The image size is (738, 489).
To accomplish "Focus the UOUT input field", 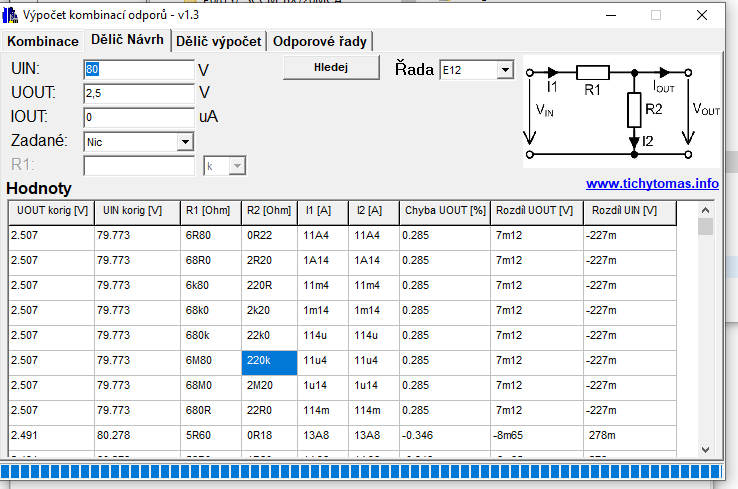I will pos(138,93).
